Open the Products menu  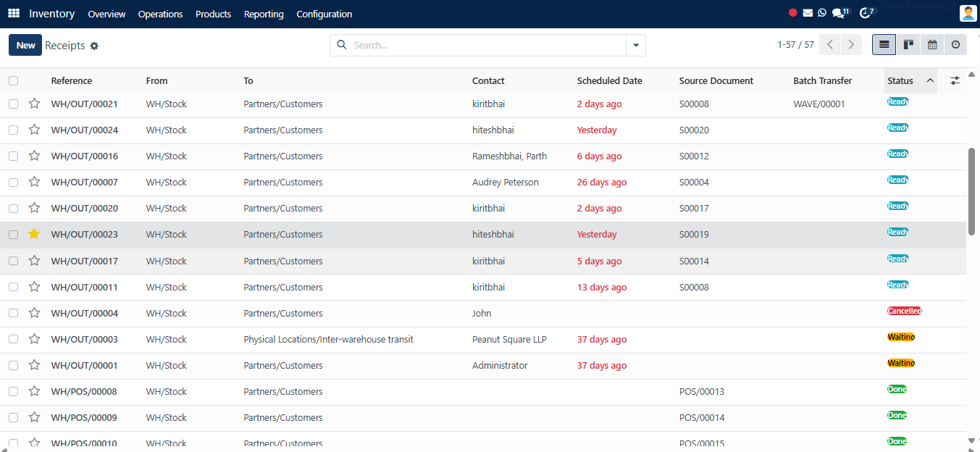pos(213,14)
